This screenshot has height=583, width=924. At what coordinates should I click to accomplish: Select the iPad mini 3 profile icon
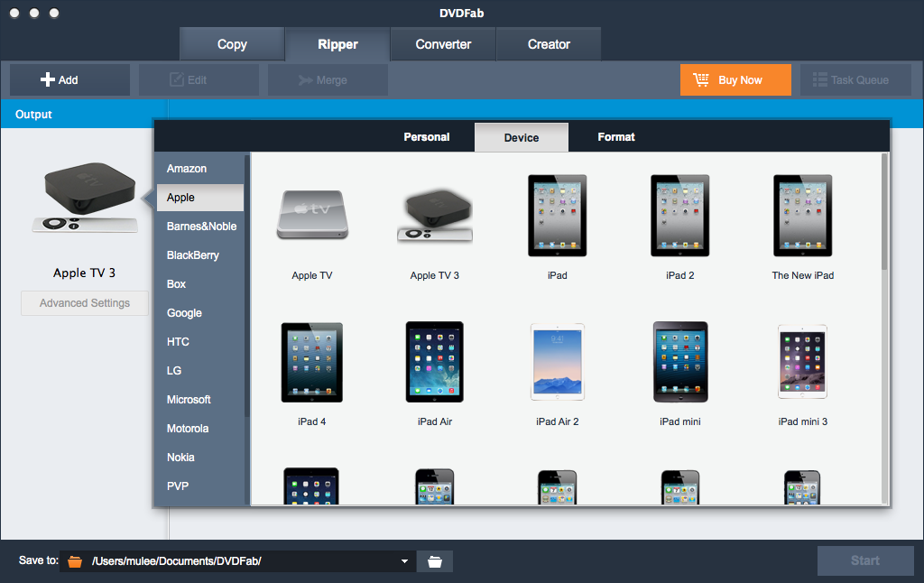(x=802, y=361)
